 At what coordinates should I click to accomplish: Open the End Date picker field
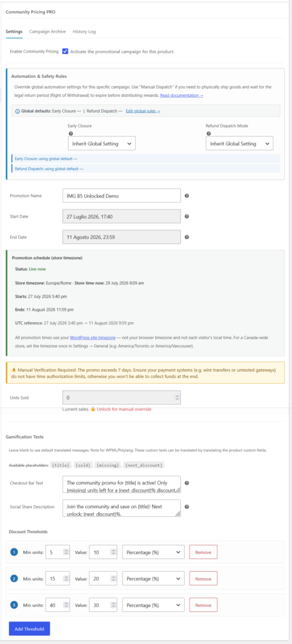pyautogui.click(x=121, y=237)
